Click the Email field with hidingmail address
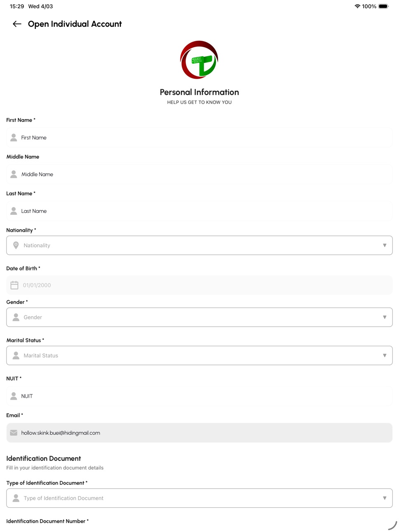Viewport: 399px width, 532px height. pyautogui.click(x=199, y=433)
